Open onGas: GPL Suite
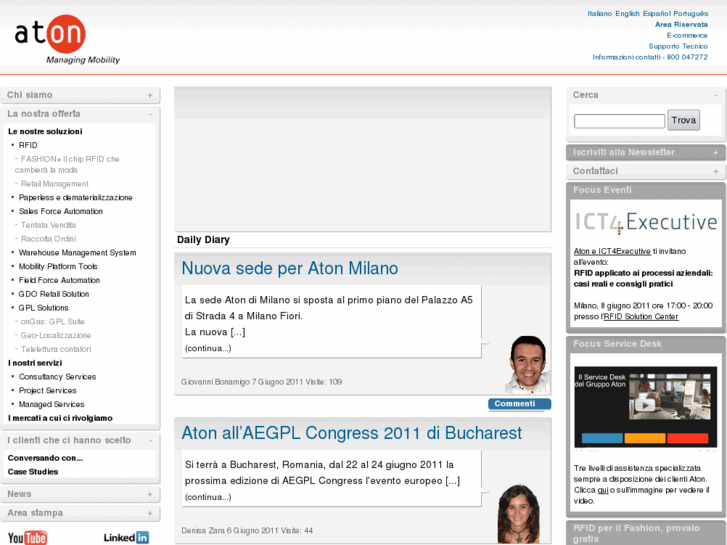 [52, 321]
